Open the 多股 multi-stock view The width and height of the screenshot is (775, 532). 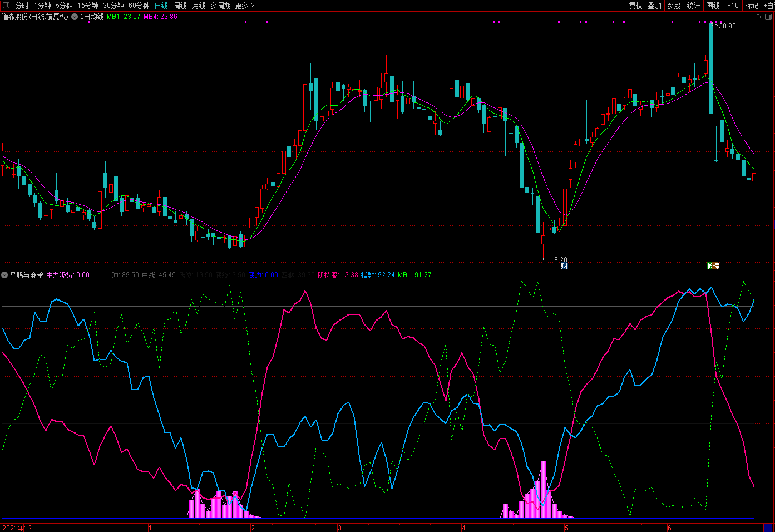click(674, 6)
